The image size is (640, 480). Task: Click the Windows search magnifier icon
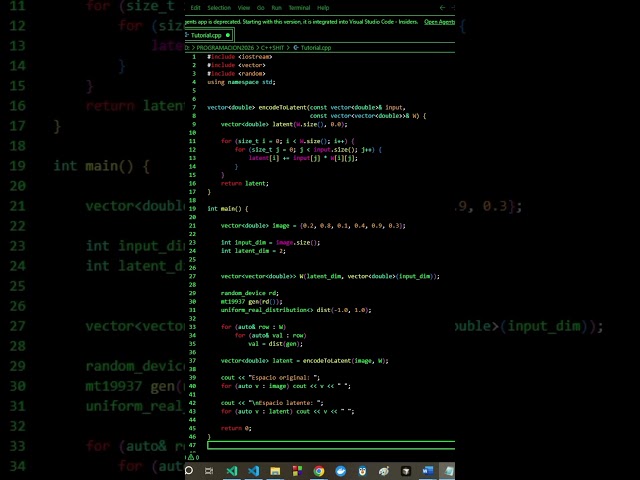[x=189, y=471]
